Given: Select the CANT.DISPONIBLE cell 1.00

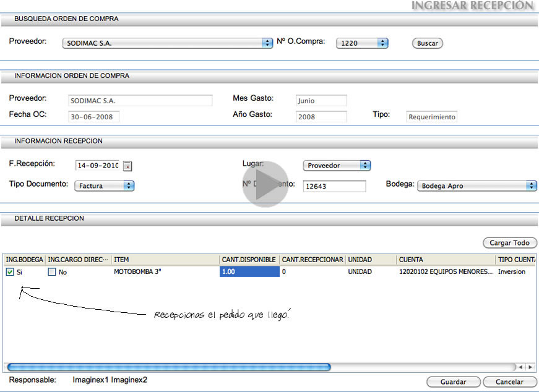Looking at the screenshot, I should click(249, 272).
